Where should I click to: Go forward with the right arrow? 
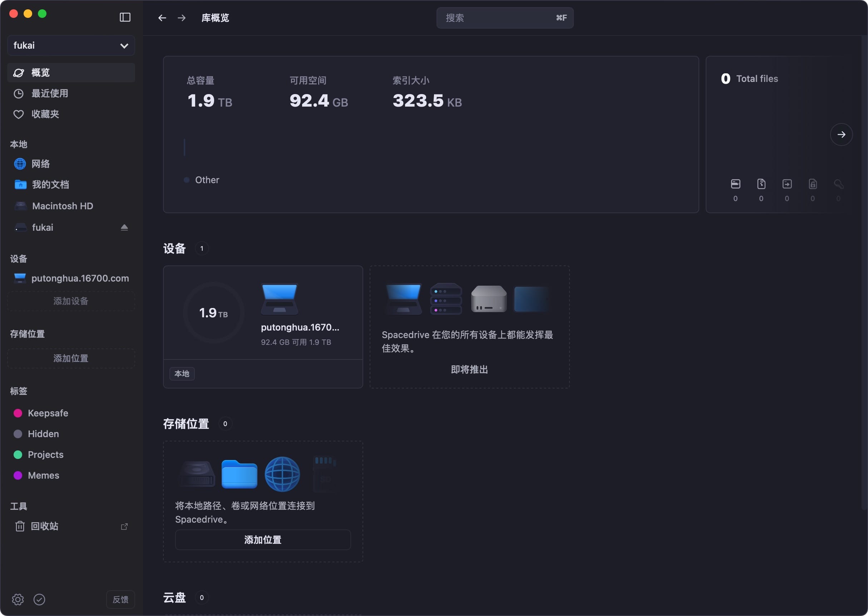[182, 18]
